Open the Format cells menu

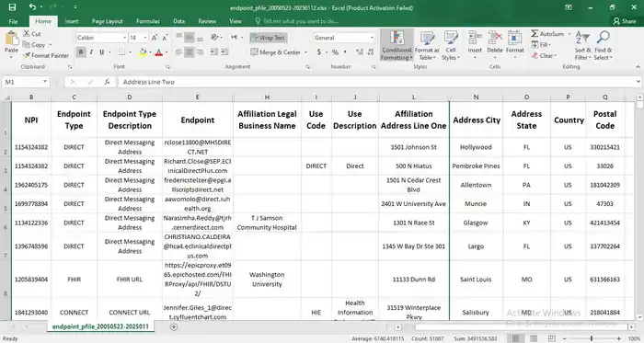514,46
